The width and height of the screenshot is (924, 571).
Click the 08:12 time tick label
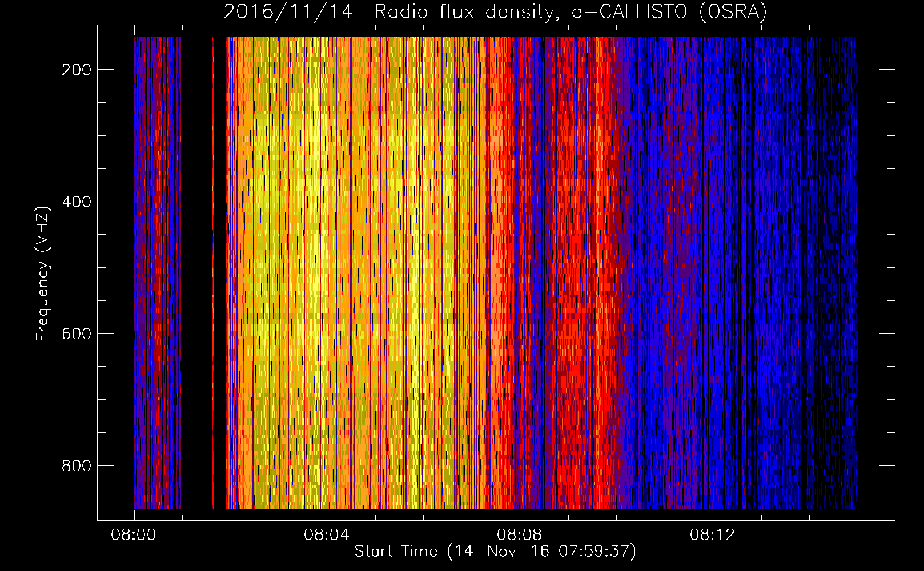pos(713,534)
